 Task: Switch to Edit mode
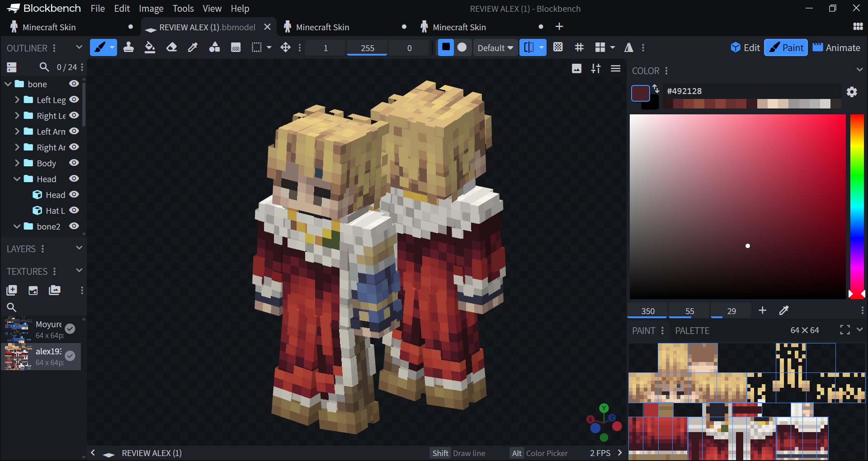click(x=745, y=48)
